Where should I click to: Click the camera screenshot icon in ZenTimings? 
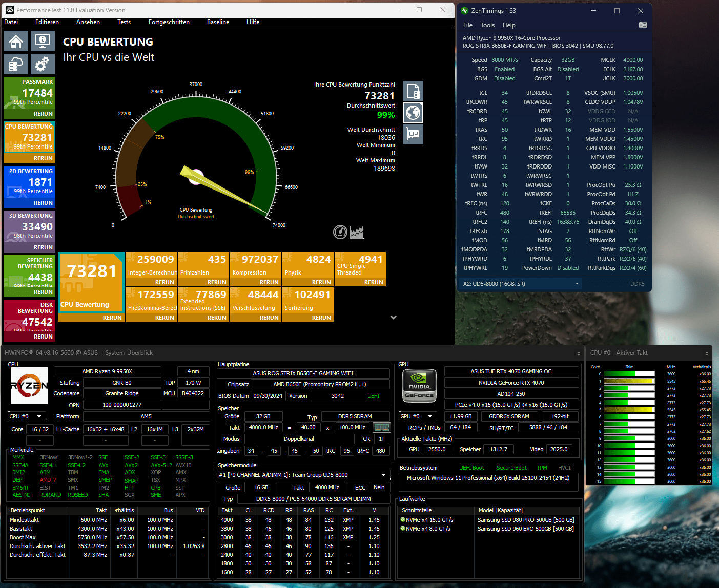click(643, 25)
